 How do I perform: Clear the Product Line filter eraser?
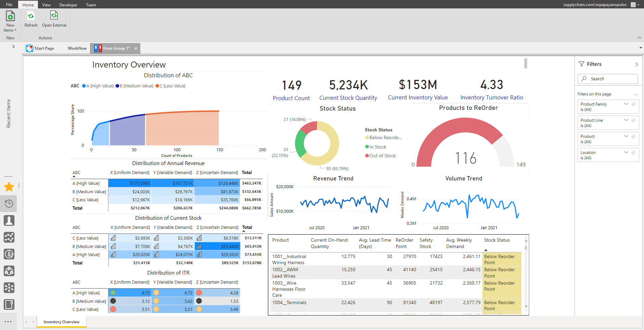634,120
